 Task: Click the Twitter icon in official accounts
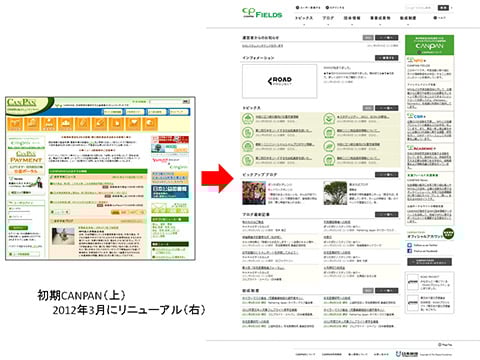click(x=410, y=245)
